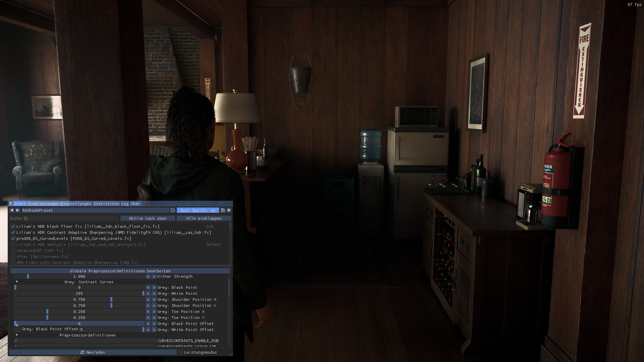This screenshot has width=644, height=362.
Task: Disable prod80_03_CurvedLevels effect checkbox
Action: pyautogui.click(x=13, y=238)
